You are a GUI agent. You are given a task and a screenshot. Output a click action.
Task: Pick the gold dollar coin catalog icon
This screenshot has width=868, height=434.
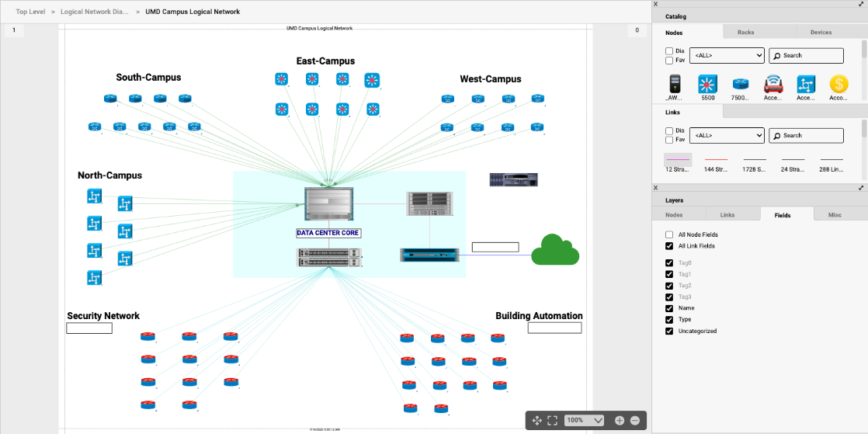(838, 84)
